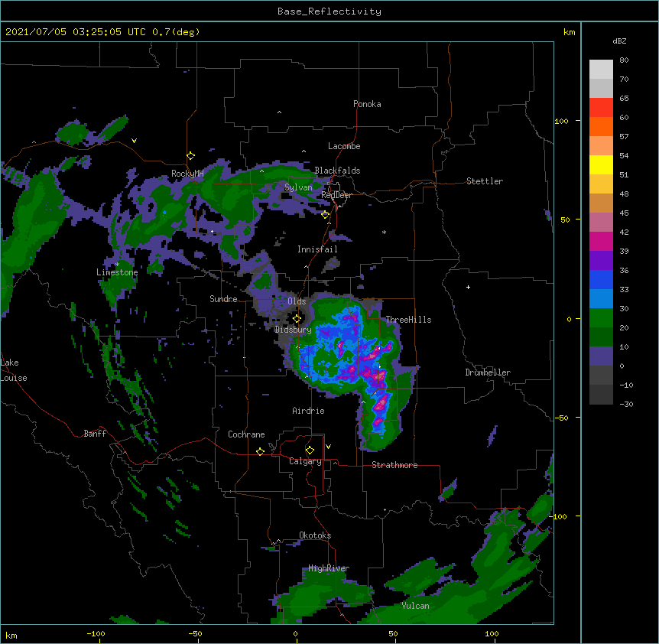Click the Okotoks town label

click(315, 535)
